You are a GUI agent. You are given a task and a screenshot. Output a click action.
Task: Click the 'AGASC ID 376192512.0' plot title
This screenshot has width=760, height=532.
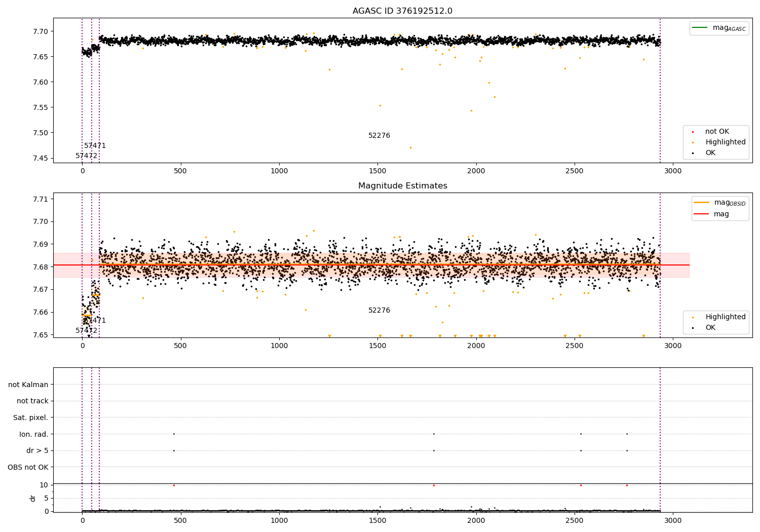pyautogui.click(x=402, y=11)
